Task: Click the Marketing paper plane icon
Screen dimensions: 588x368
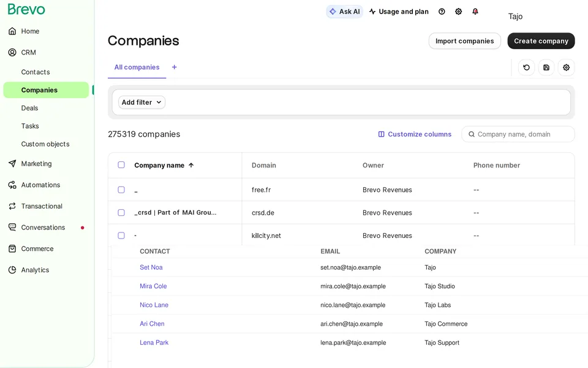Action: pos(12,164)
